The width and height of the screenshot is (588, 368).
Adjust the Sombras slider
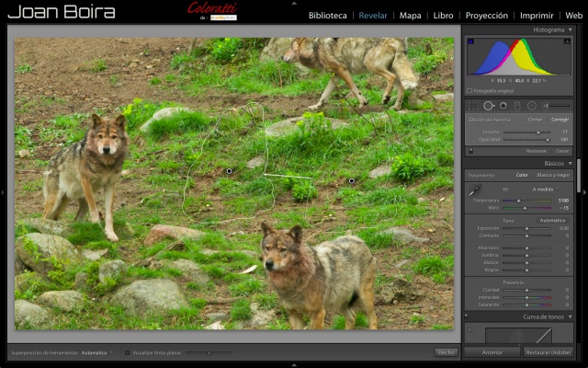[526, 255]
